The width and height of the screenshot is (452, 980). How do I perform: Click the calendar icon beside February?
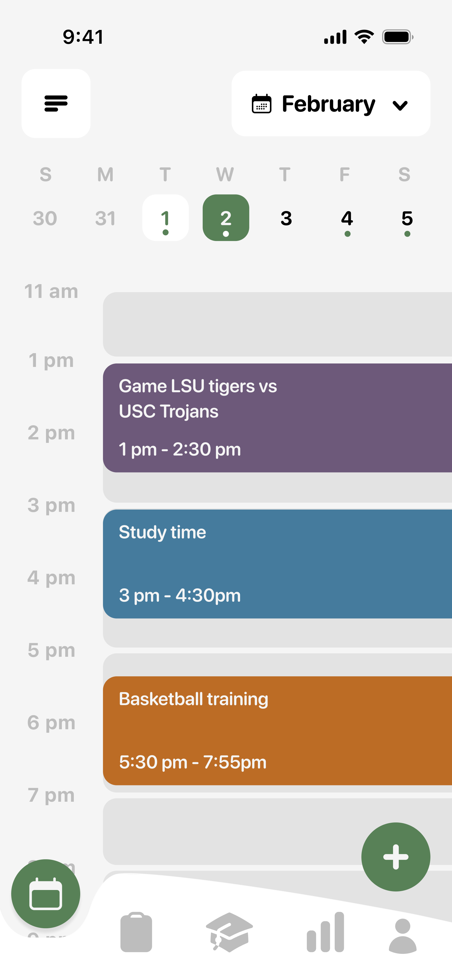click(262, 104)
